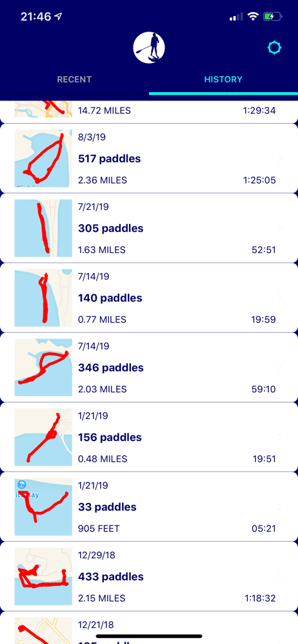Tap the home indicator bar
Image resolution: width=298 pixels, height=644 pixels.
coord(149,636)
